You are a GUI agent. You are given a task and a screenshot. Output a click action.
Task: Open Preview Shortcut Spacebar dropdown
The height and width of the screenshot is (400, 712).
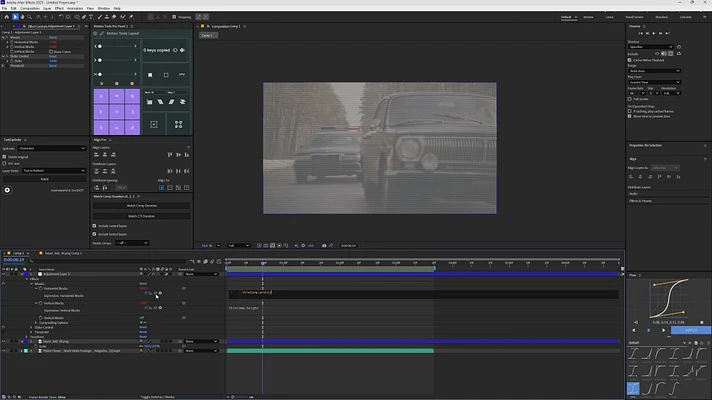point(651,47)
